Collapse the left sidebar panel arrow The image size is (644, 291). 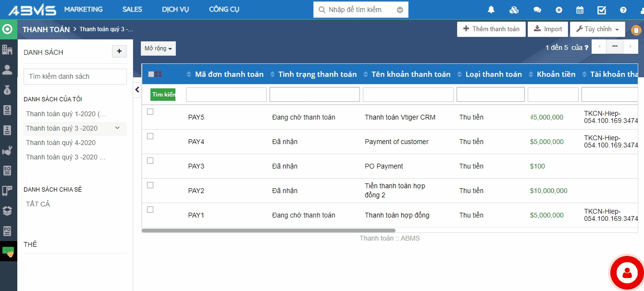coord(137,89)
